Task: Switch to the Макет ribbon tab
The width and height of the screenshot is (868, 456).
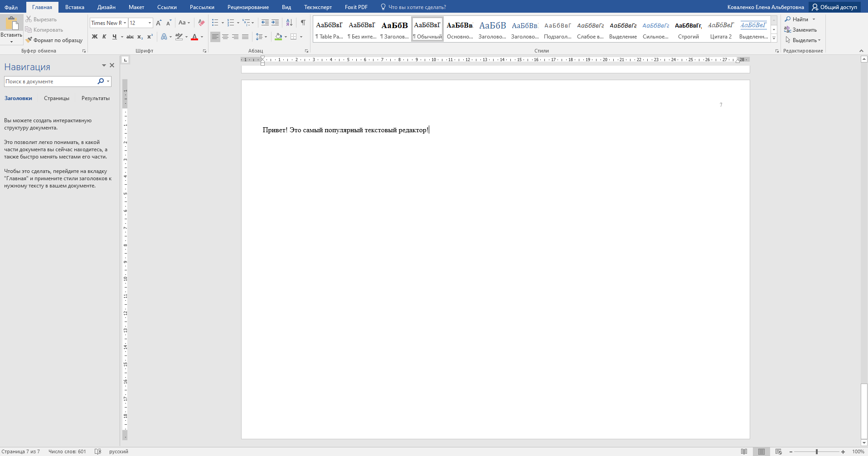Action: (x=136, y=7)
